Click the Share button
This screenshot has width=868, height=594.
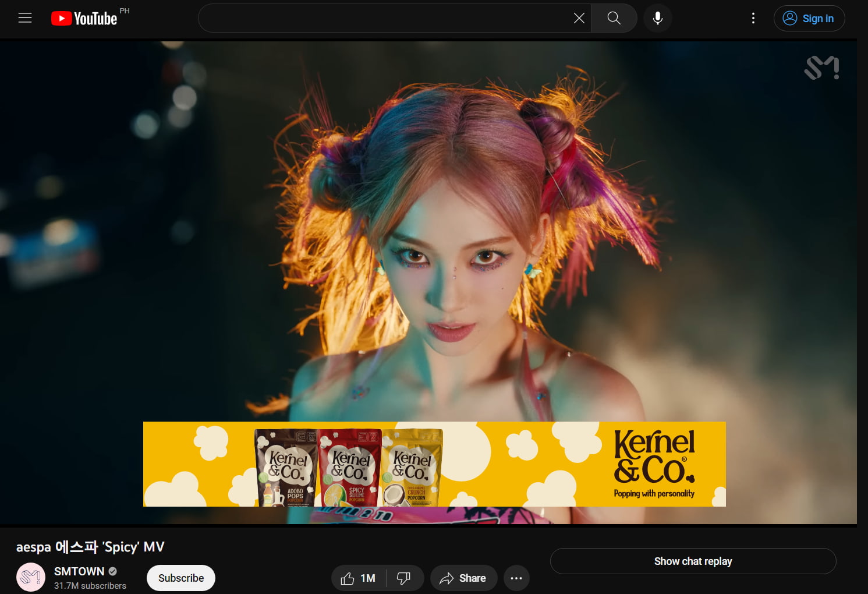463,578
